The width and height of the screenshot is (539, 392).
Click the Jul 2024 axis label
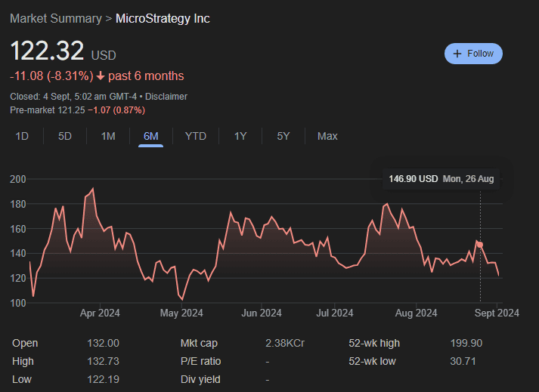pos(335,313)
